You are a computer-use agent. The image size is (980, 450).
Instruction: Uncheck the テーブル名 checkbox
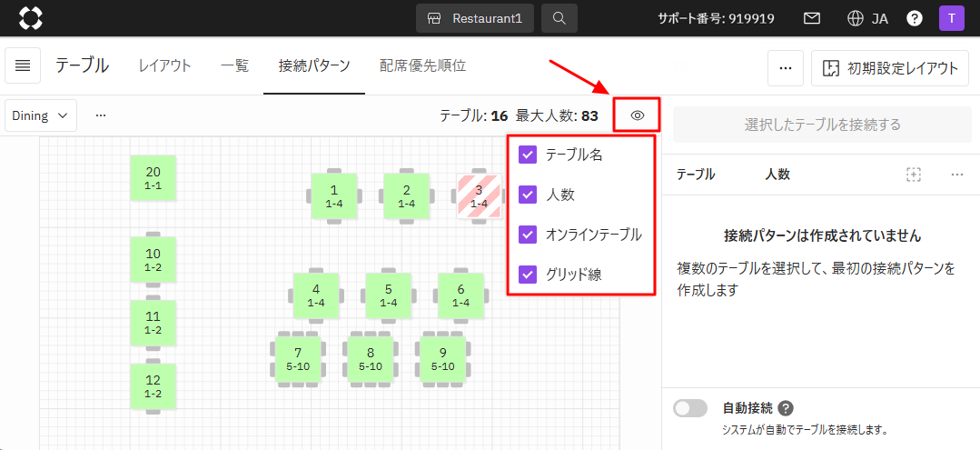[528, 155]
